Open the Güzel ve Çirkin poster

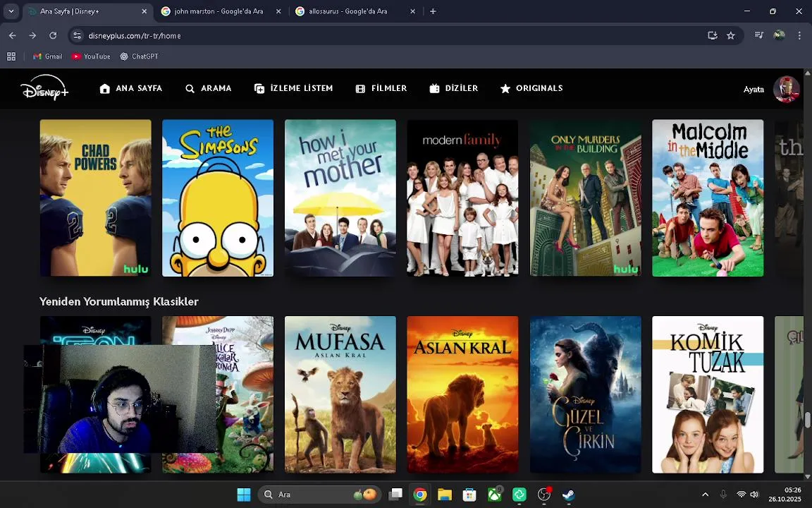pos(585,394)
